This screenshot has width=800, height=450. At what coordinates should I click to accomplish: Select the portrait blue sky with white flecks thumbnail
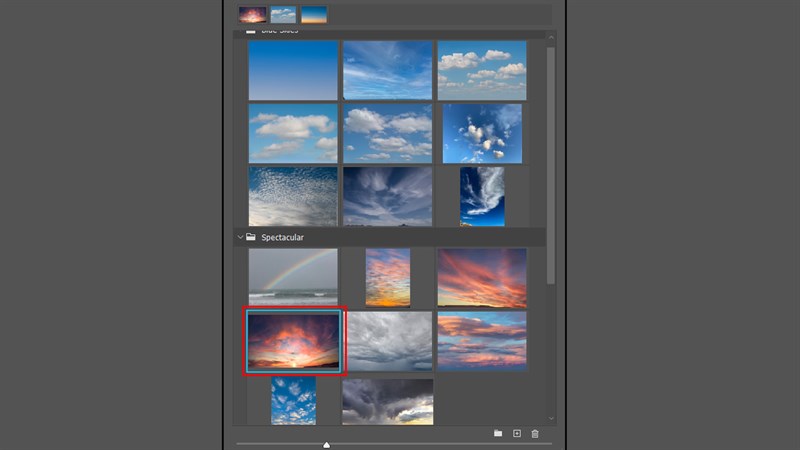coord(293,401)
